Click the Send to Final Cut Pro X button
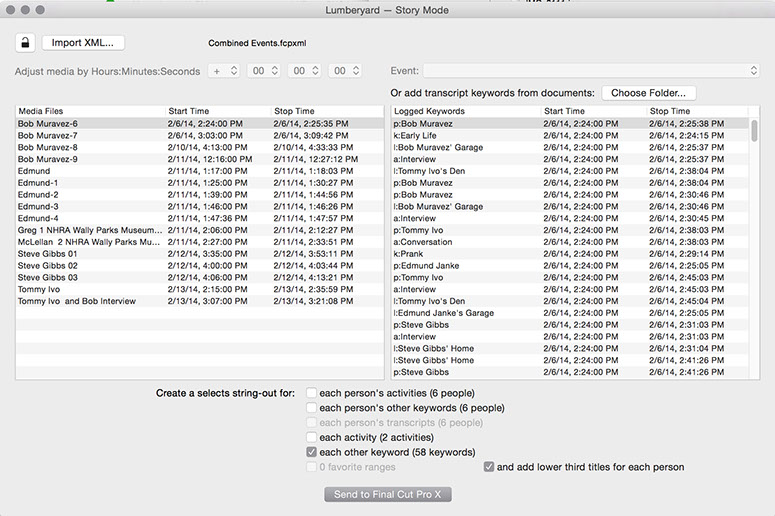Screen dimensions: 775x516 point(388,494)
